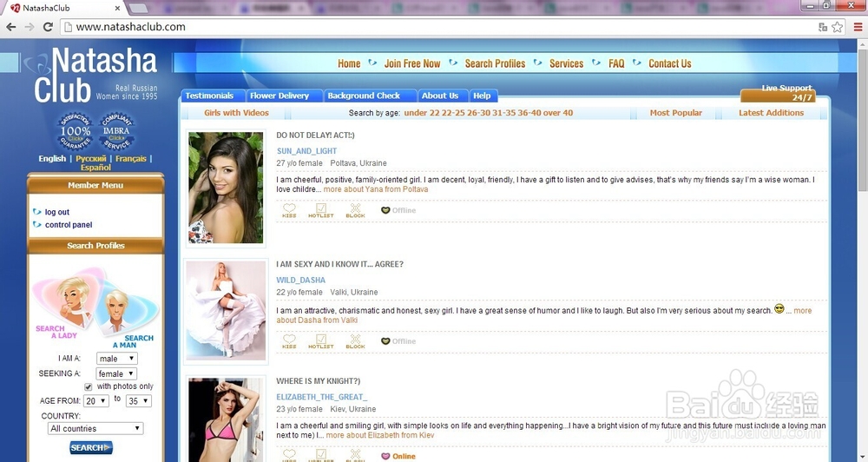The height and width of the screenshot is (462, 868).
Task: Choose the Search a Man graphic
Action: pyautogui.click(x=128, y=319)
